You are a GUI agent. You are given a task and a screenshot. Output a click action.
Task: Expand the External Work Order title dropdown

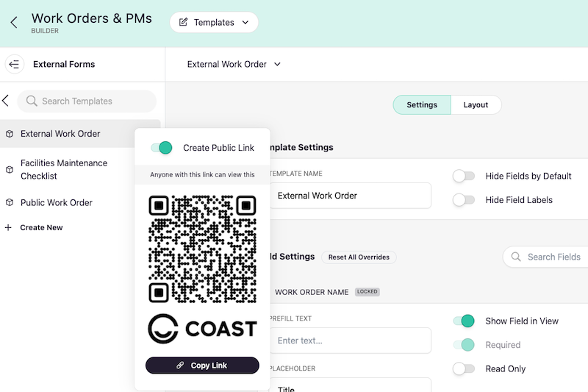(234, 64)
